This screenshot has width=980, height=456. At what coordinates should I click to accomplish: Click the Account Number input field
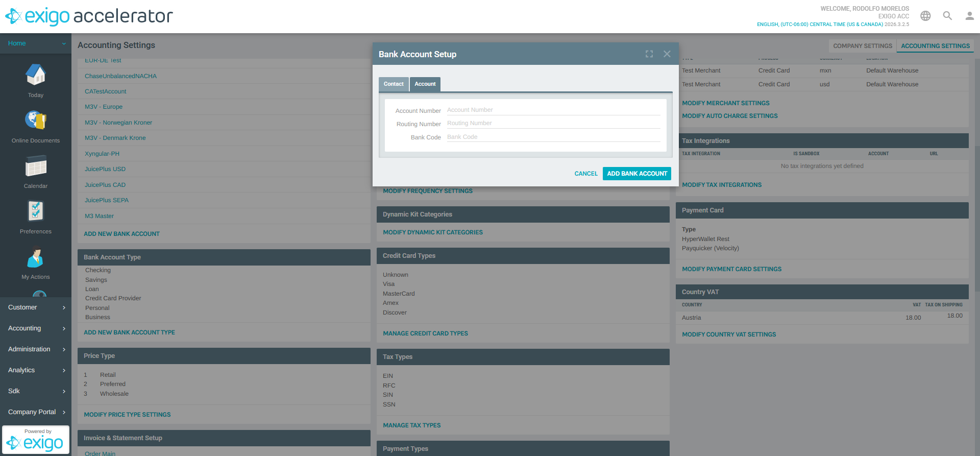[553, 110]
